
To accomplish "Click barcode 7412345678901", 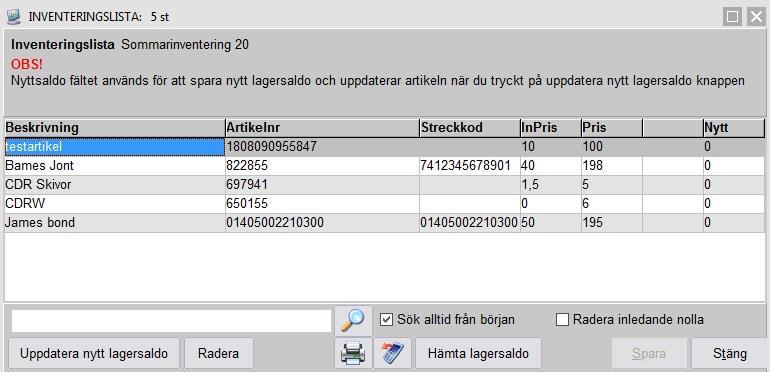I will click(466, 166).
